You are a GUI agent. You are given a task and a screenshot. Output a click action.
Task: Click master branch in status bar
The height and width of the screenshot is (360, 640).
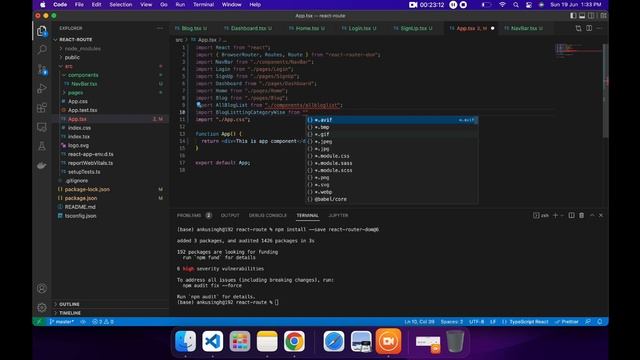pos(62,322)
